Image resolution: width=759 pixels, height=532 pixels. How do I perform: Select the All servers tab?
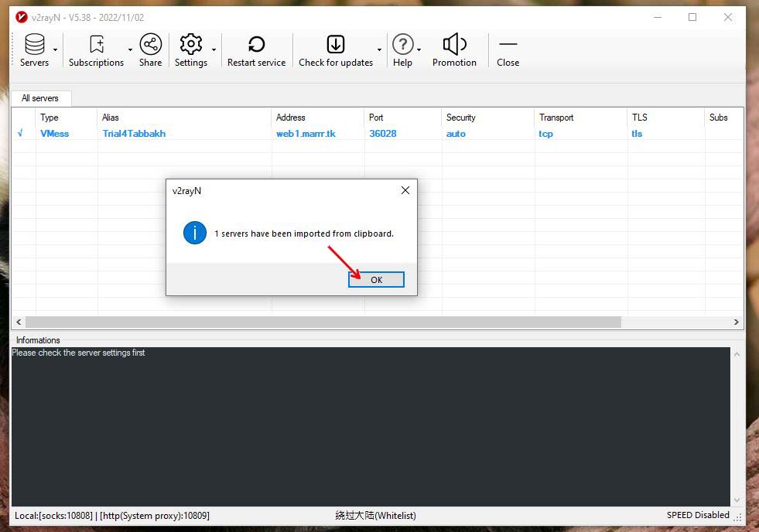[x=40, y=98]
